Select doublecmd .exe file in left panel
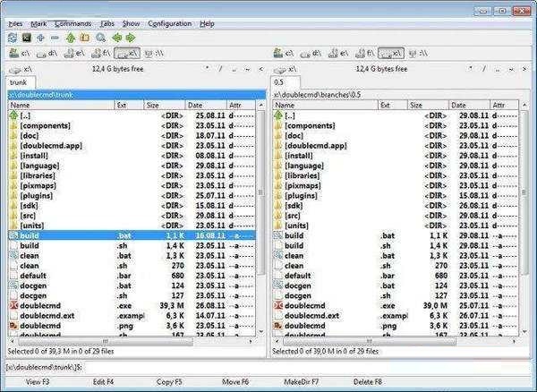 point(132,306)
